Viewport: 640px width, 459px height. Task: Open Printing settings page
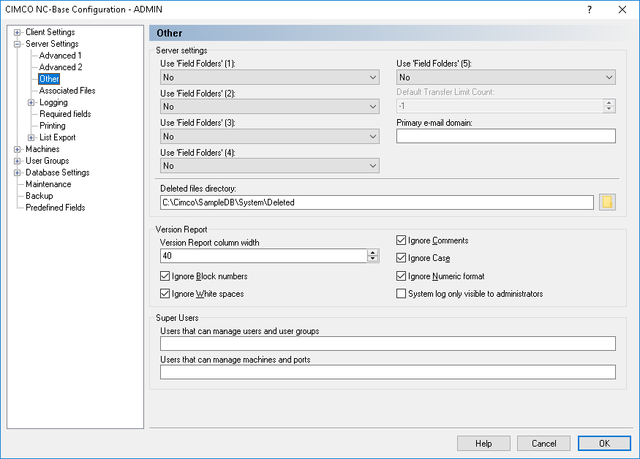tap(52, 126)
